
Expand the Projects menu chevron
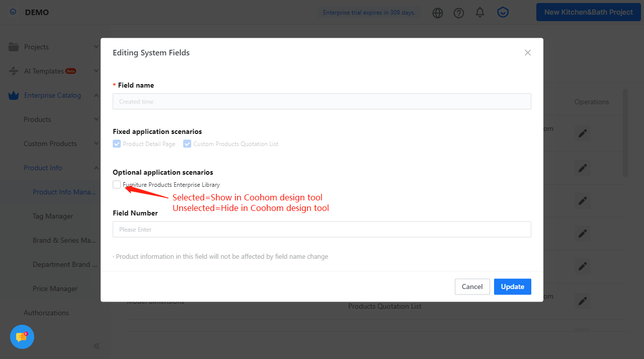tap(96, 47)
